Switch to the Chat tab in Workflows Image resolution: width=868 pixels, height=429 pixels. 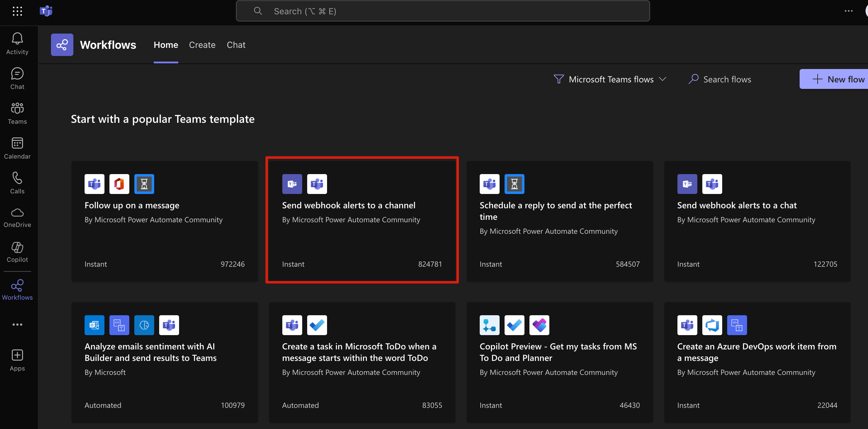coord(236,45)
